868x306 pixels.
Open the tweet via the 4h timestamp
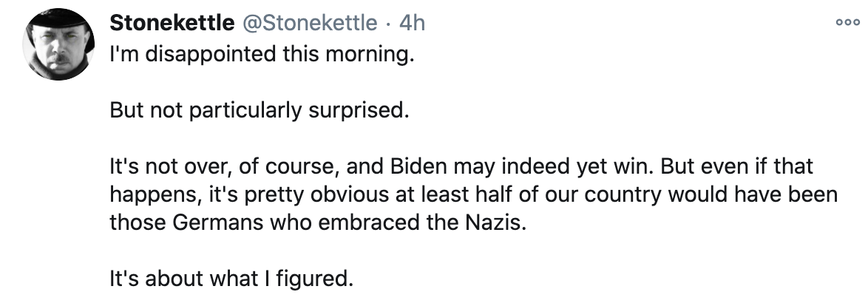click(x=412, y=23)
